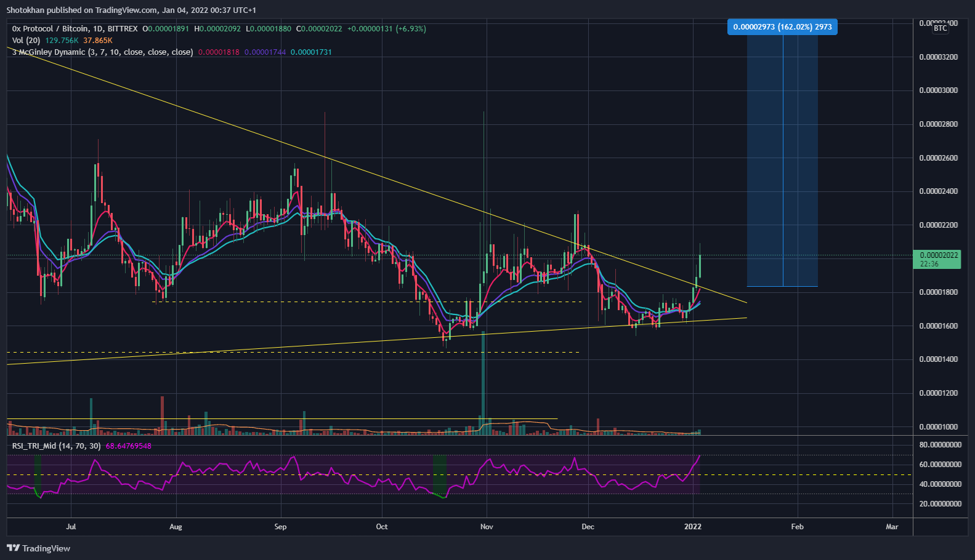Click the volume value 129.756K
The image size is (975, 560).
click(62, 41)
